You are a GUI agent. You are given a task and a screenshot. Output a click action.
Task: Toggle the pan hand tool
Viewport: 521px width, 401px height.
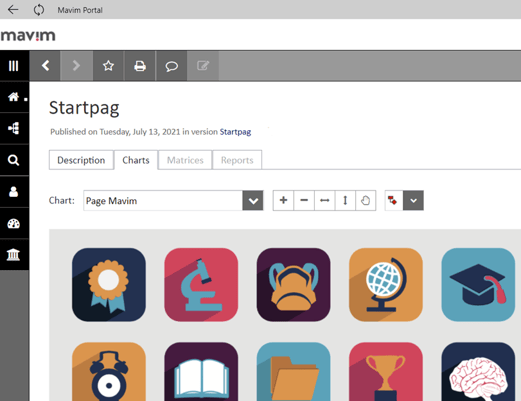pos(366,200)
